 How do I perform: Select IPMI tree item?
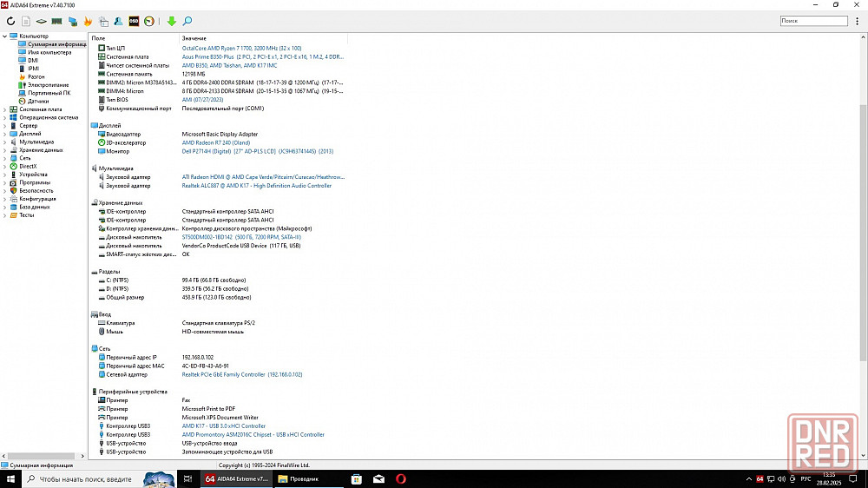34,69
